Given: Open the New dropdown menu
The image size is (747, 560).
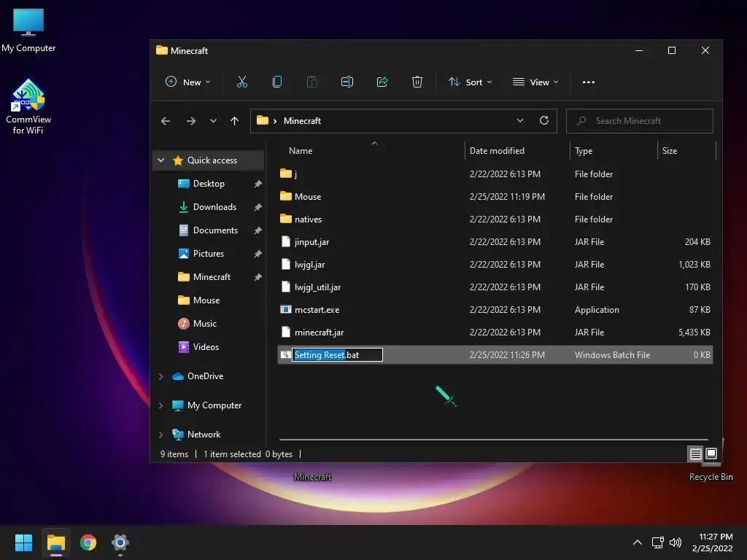Looking at the screenshot, I should (187, 82).
